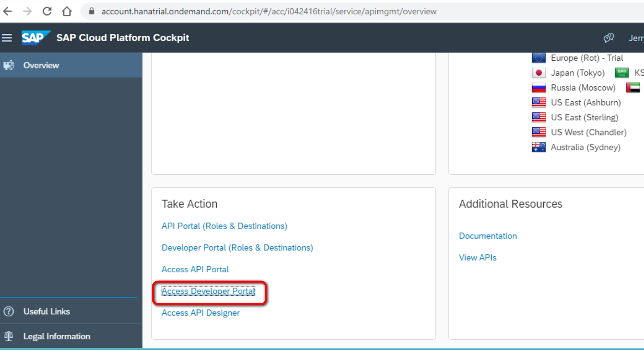
Task: Click the flag beside US East (Sterling)
Action: coord(539,117)
